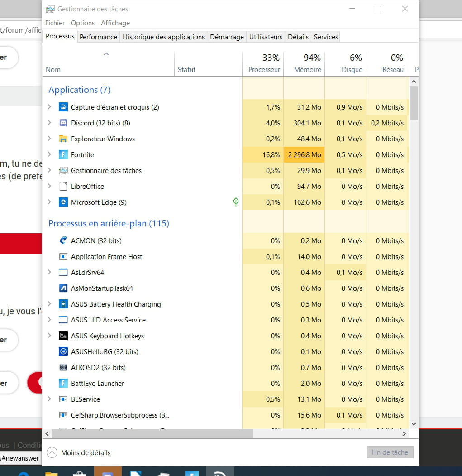Click the horizontal scrollbar thumb
The width and height of the screenshot is (462, 476).
(x=152, y=434)
